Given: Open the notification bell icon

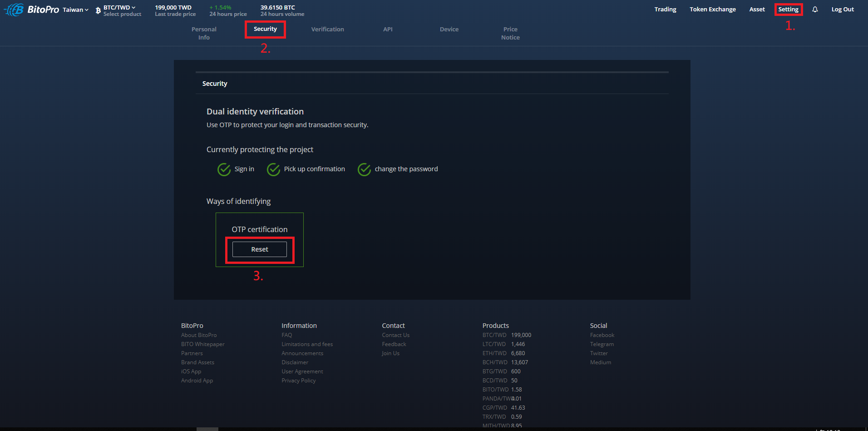Looking at the screenshot, I should point(815,10).
